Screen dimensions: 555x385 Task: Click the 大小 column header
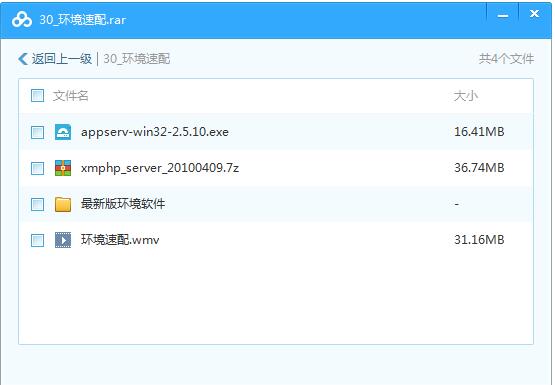click(x=466, y=96)
